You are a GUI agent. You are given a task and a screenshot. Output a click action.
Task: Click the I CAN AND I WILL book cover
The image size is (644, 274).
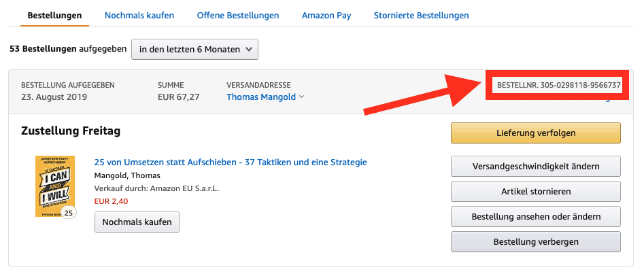(x=55, y=186)
